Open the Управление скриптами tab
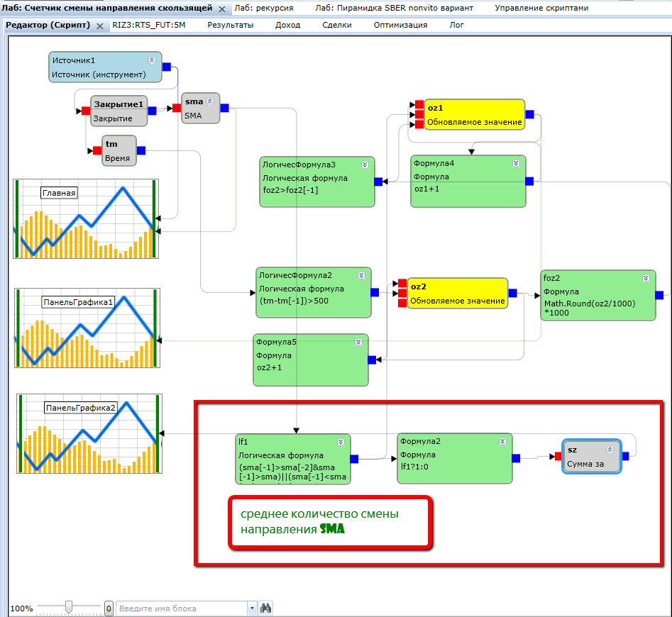 tap(541, 8)
